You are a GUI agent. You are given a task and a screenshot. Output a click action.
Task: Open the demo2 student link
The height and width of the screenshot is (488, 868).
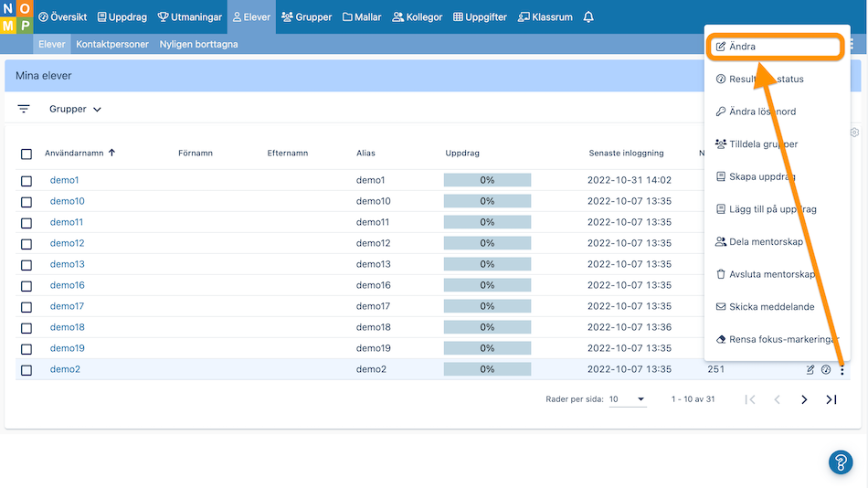coord(65,369)
